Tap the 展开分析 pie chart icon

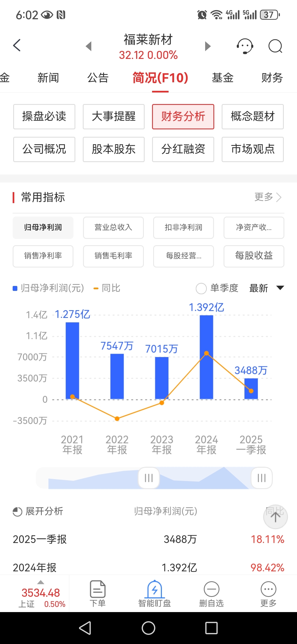tap(17, 512)
